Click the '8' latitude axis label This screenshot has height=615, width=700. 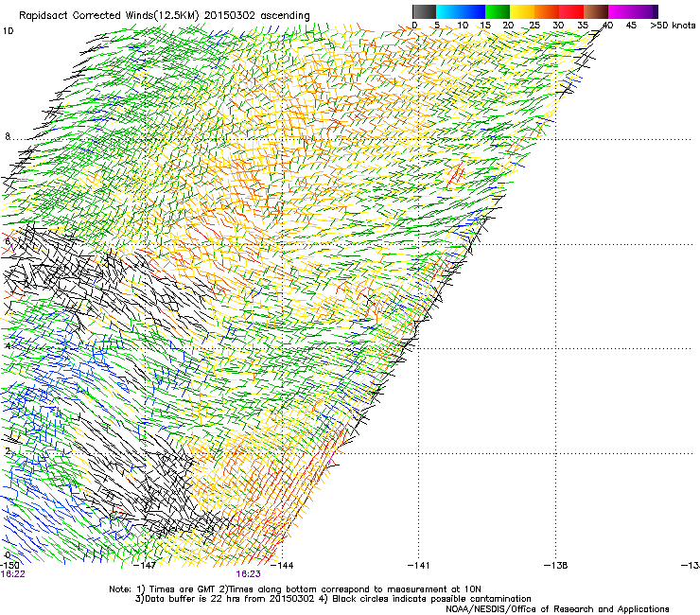8,136
